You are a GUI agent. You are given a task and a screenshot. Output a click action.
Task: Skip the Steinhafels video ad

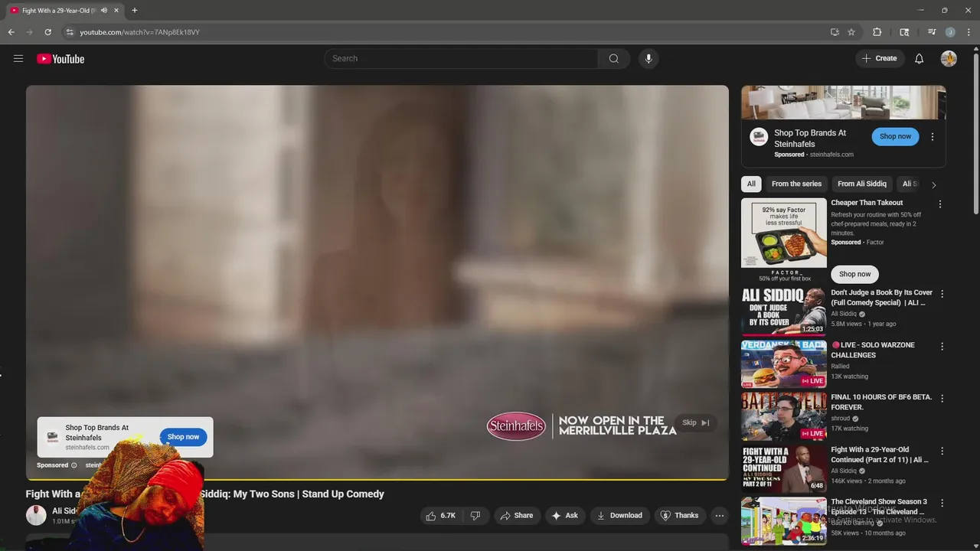(x=696, y=422)
